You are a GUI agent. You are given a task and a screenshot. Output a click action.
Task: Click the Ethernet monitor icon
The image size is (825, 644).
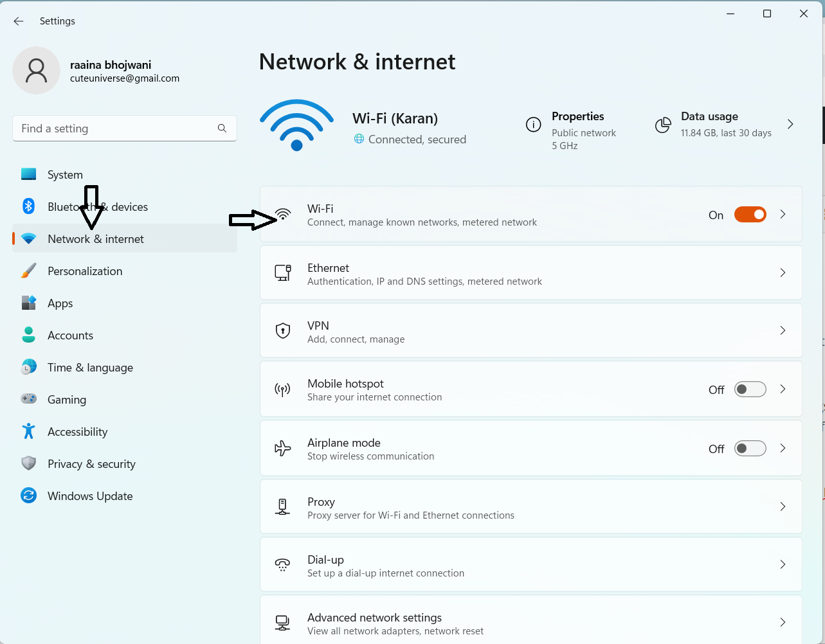(283, 273)
